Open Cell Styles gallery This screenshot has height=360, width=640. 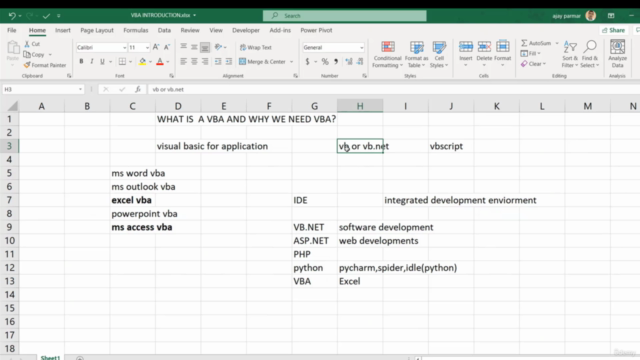click(439, 54)
